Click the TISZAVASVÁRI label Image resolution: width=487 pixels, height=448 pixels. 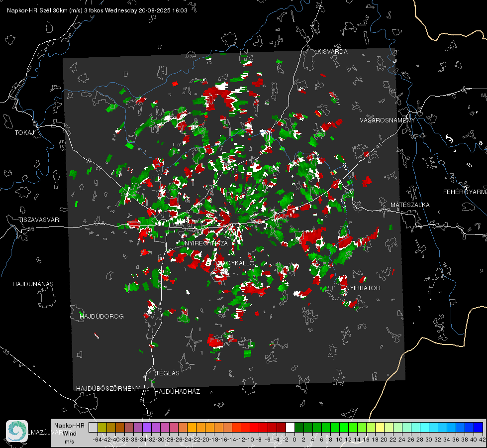[x=39, y=220]
